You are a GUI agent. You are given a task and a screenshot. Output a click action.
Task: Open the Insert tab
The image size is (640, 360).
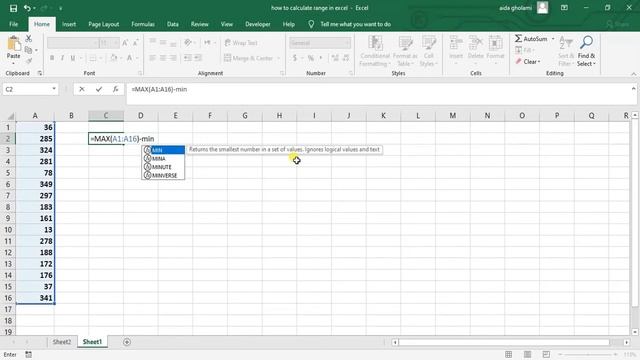pos(69,24)
